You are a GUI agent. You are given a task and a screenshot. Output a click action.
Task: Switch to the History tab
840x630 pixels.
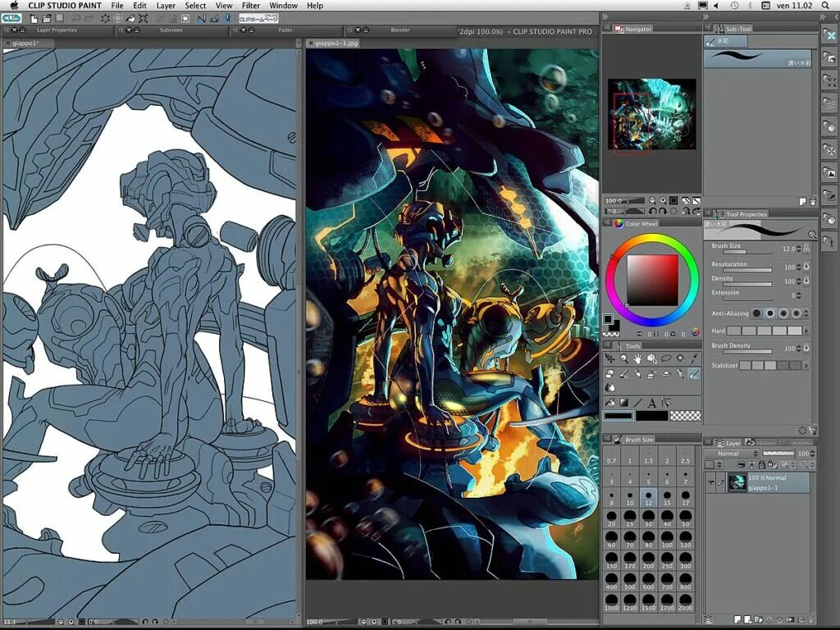(760, 443)
